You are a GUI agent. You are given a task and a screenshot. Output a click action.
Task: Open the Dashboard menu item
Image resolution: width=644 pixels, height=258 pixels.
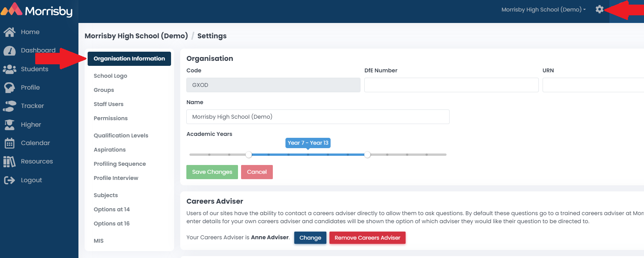pos(38,51)
